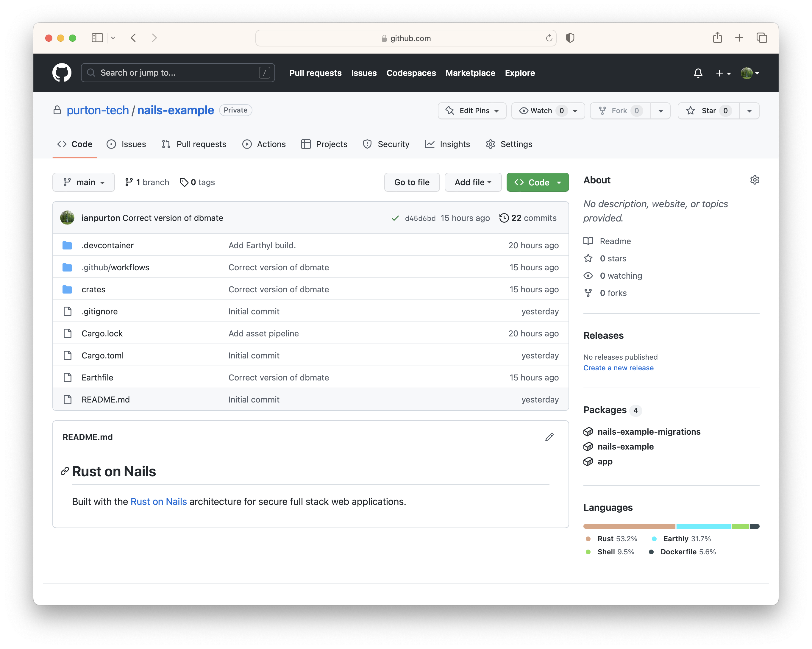The width and height of the screenshot is (812, 649).
Task: Click the Readme book icon
Action: 588,241
